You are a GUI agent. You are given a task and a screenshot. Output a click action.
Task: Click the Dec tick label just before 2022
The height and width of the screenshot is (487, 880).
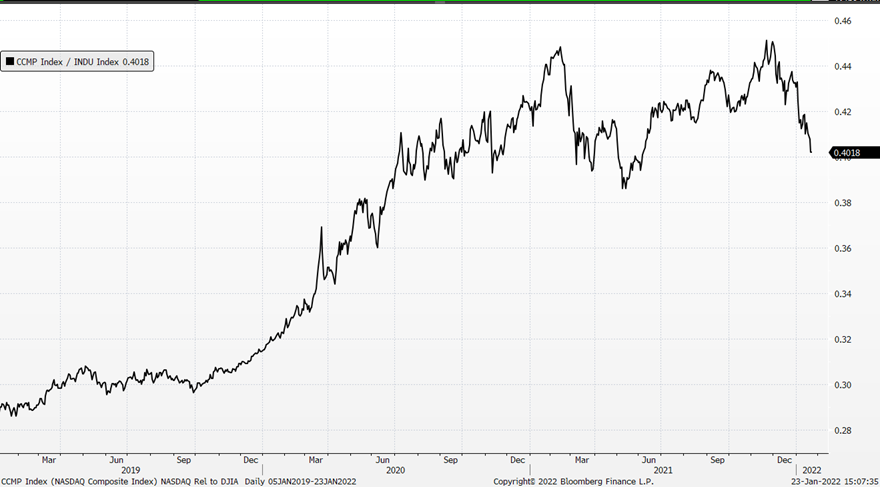coord(784,460)
